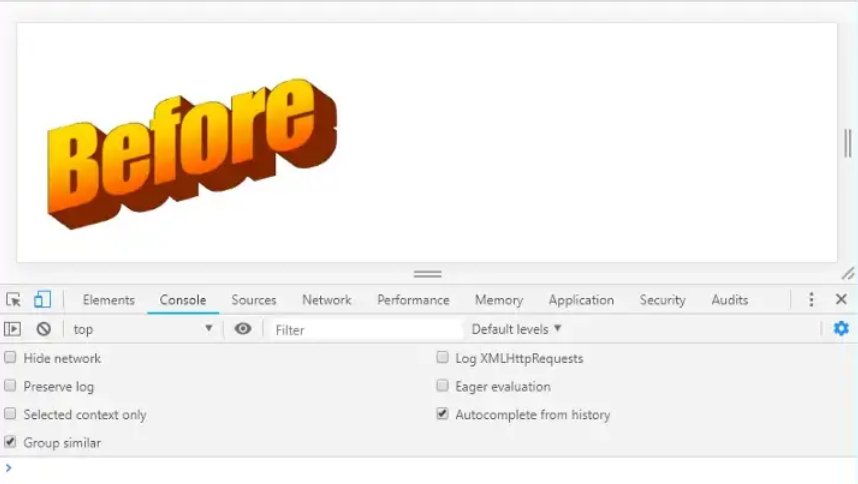Viewport: 858px width, 484px height.
Task: Enable the Hide network checkbox
Action: click(x=11, y=358)
